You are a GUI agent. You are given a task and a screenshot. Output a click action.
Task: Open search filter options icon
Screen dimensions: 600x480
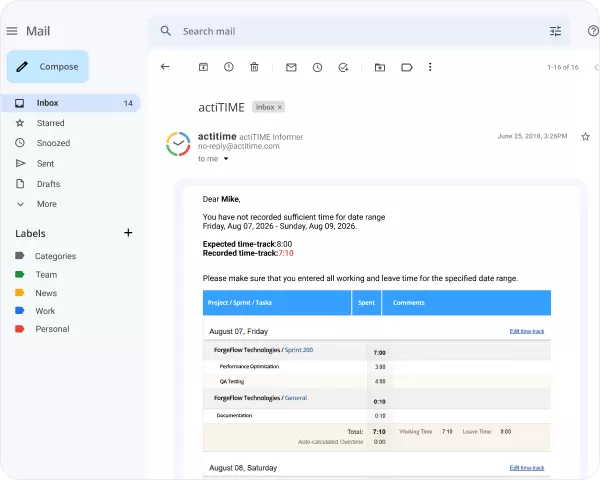pos(555,31)
